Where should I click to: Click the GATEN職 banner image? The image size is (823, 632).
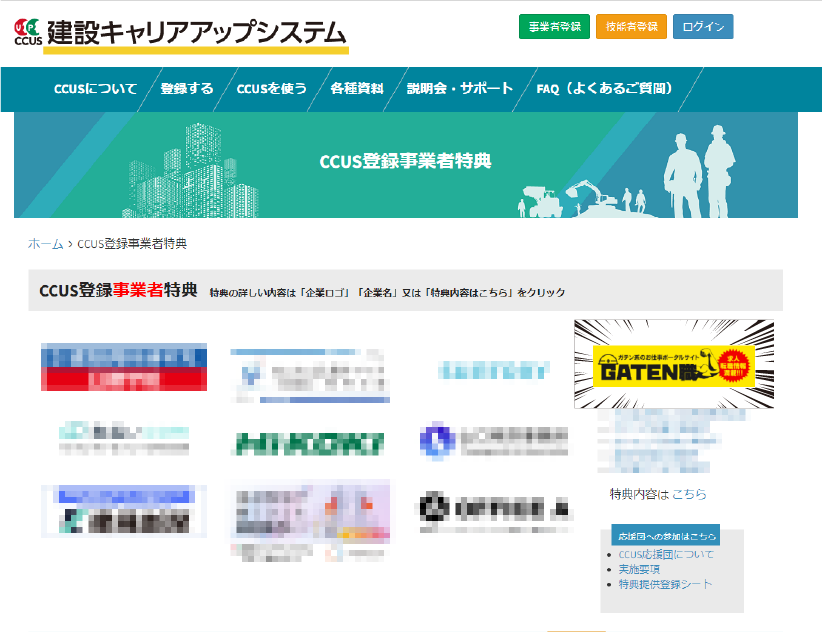(x=674, y=364)
